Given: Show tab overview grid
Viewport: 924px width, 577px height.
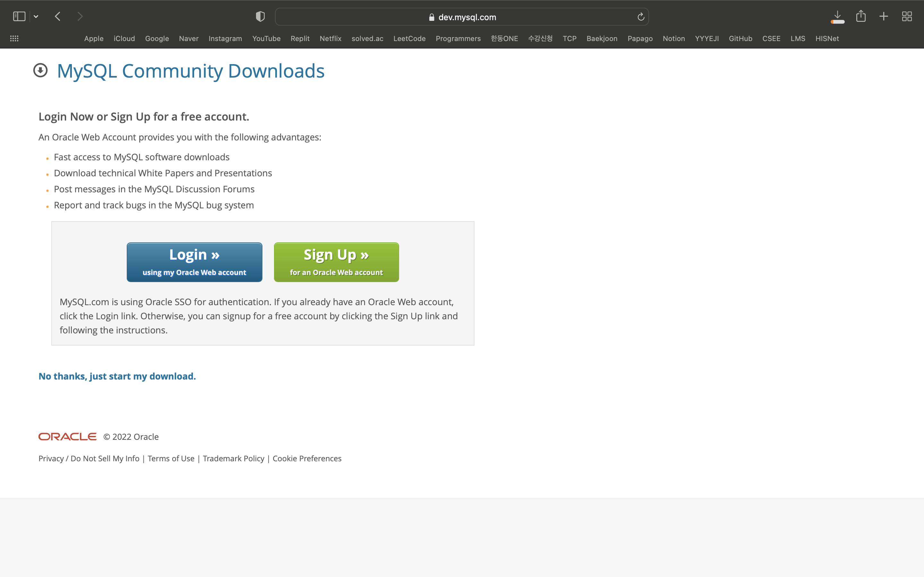Looking at the screenshot, I should tap(907, 16).
